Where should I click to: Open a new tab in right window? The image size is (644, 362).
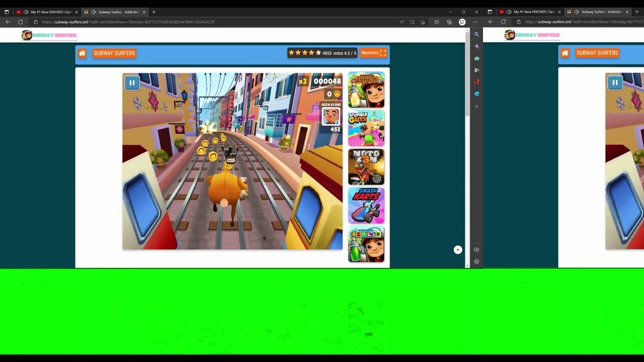point(636,12)
